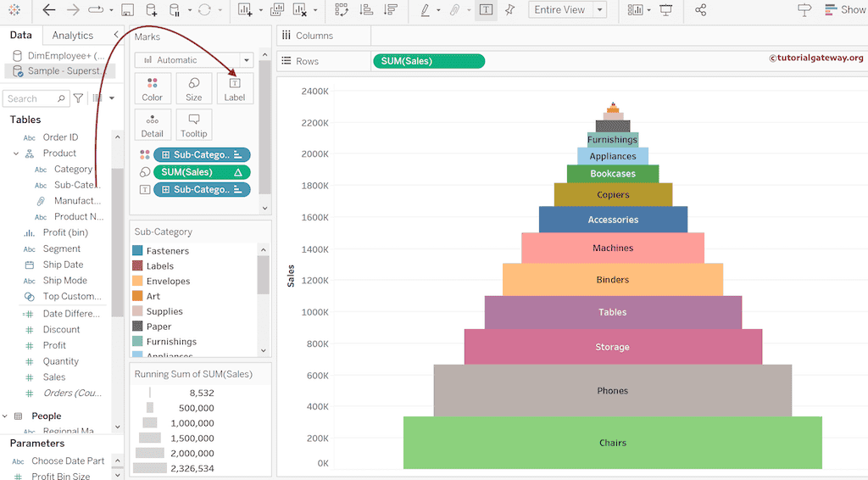Click the SUM(Sales) pill on Rows shelf
Screen dimensions: 868x480
pyautogui.click(x=428, y=61)
